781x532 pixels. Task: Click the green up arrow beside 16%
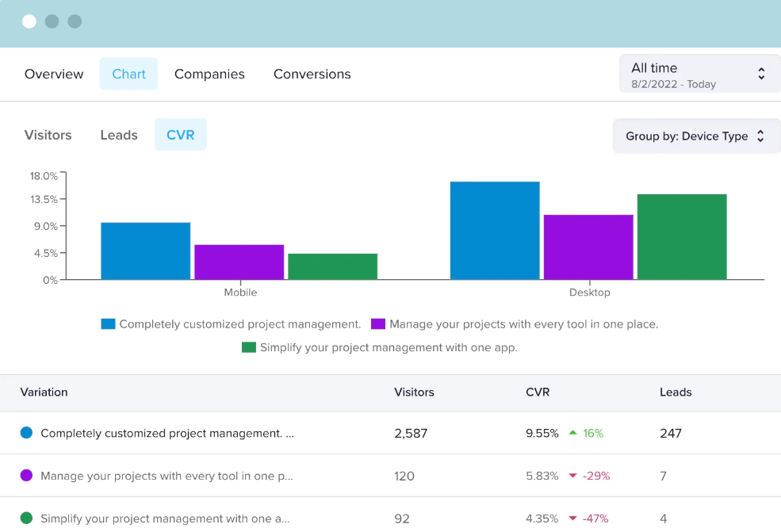pyautogui.click(x=572, y=433)
